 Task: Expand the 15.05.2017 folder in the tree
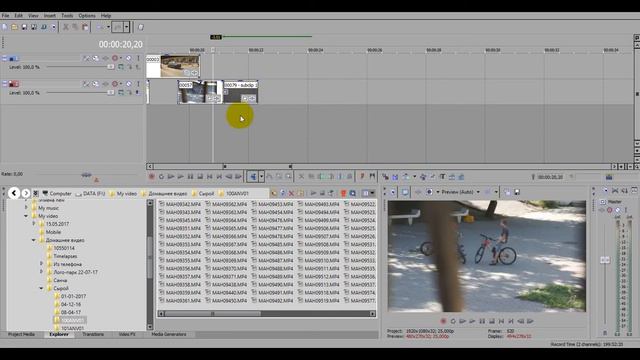34,224
